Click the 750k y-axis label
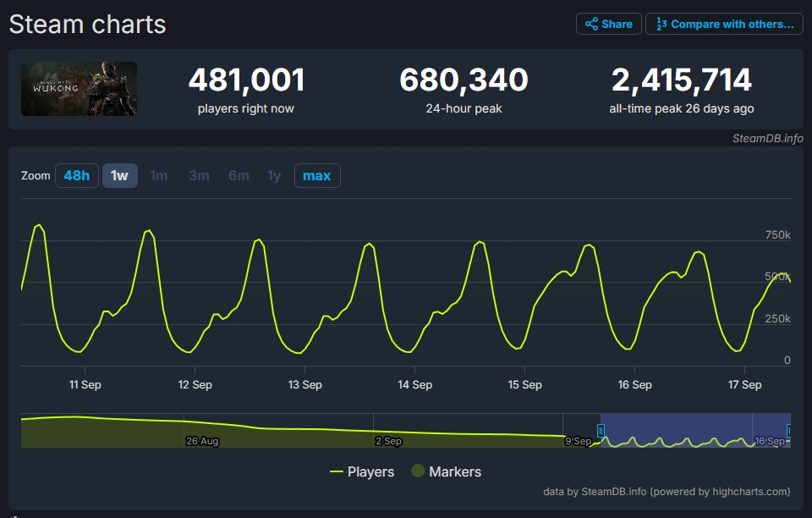The height and width of the screenshot is (518, 812). point(778,235)
